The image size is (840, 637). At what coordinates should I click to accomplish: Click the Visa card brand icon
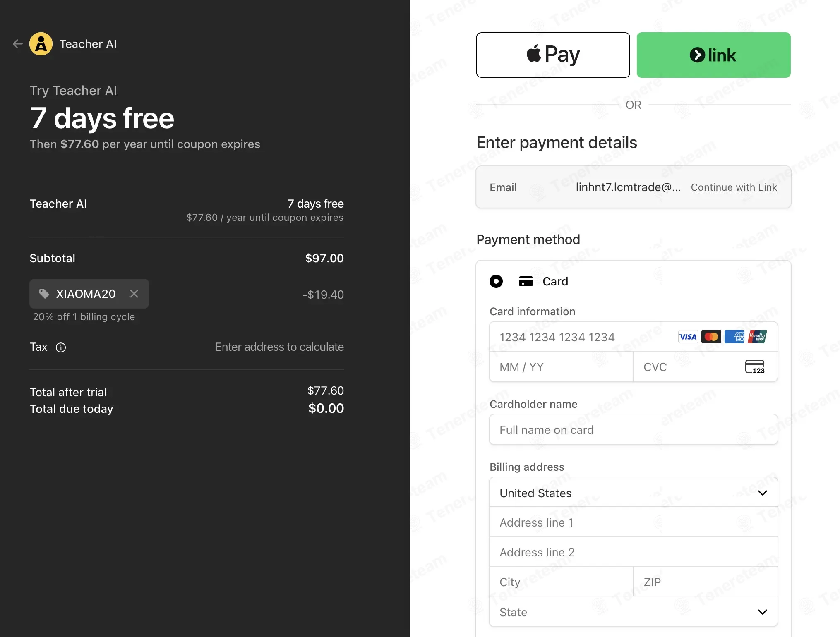click(688, 337)
